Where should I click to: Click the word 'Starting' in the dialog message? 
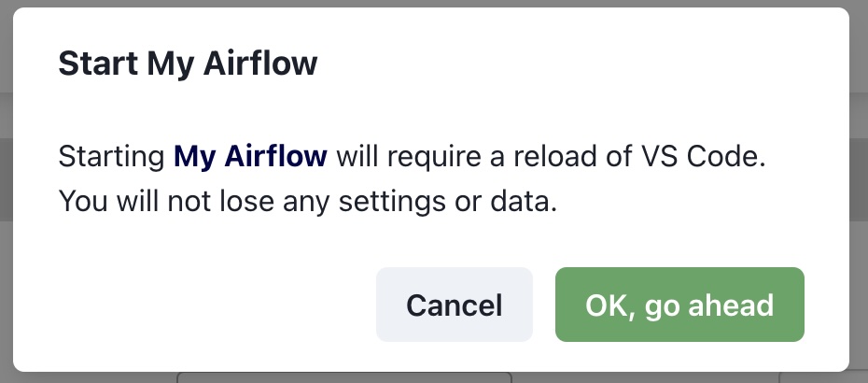tap(111, 158)
